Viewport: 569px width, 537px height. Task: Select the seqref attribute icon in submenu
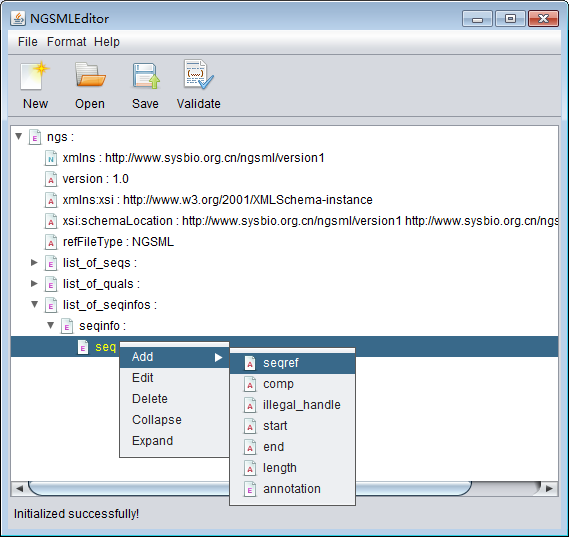pos(250,363)
